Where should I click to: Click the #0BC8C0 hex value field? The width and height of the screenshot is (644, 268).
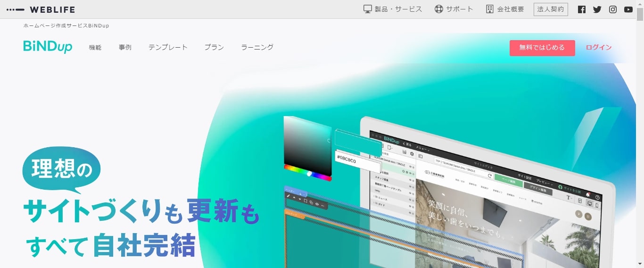357,161
